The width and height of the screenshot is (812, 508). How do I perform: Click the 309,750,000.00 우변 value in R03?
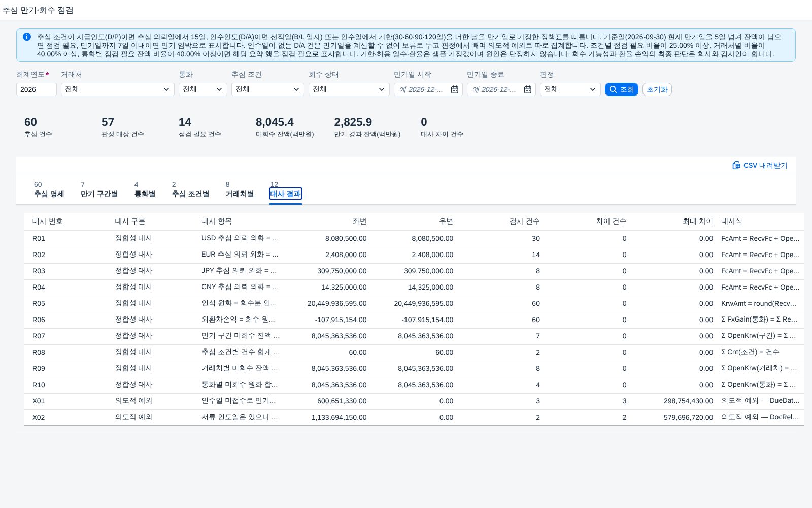429,271
